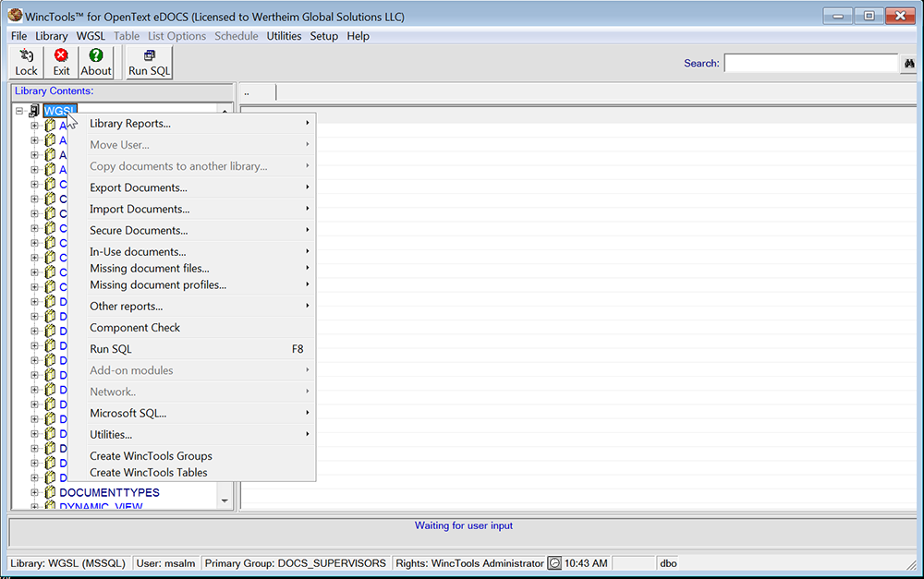Click the 'Waiting for user input' message
The image size is (924, 579).
click(464, 525)
